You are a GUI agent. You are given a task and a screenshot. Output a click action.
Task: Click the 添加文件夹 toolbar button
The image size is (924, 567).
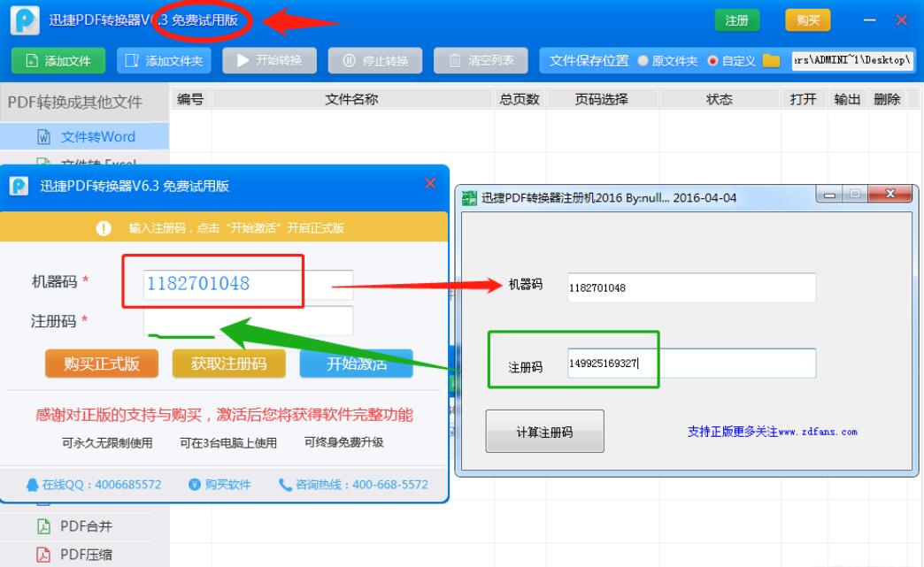[x=164, y=61]
